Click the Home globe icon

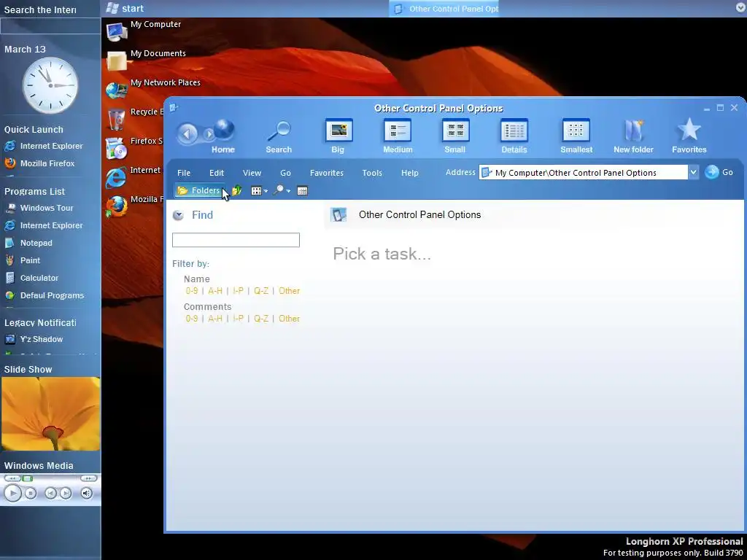[x=223, y=131]
